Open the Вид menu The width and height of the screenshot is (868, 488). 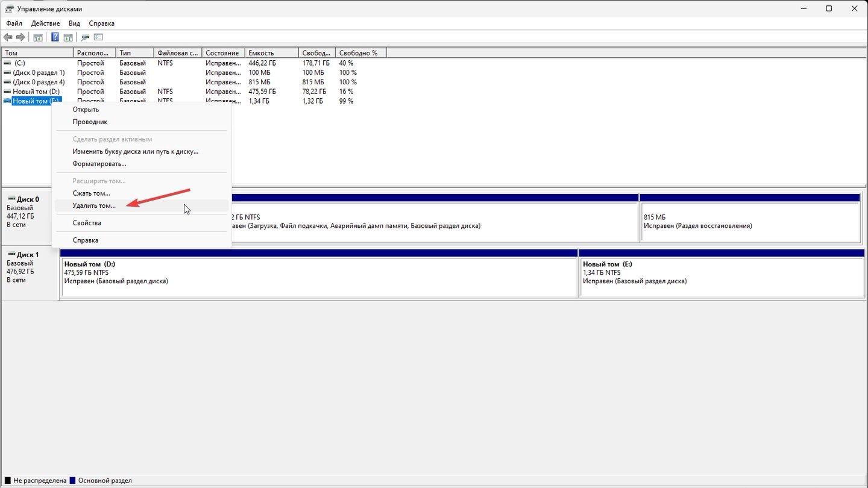74,23
